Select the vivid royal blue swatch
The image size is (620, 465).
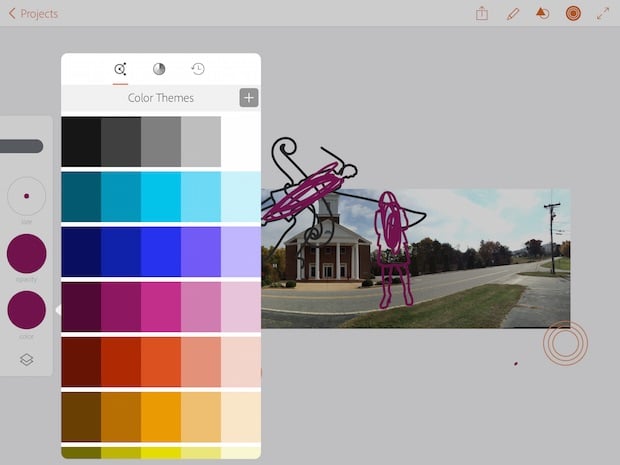pos(161,251)
